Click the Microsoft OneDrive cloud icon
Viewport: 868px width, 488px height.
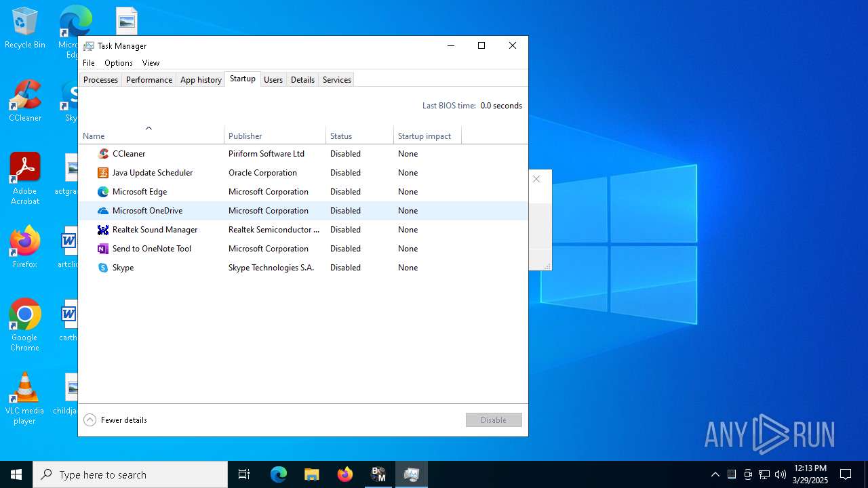coord(103,211)
